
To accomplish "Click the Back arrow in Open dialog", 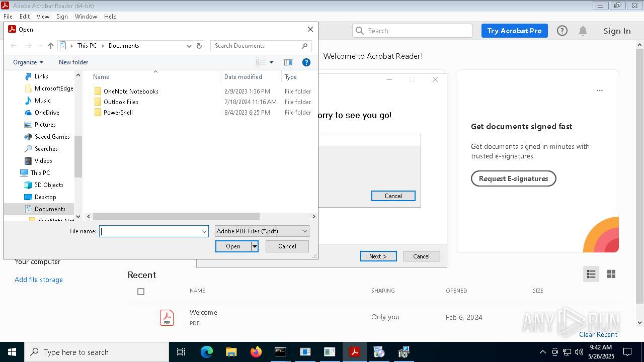I will click(x=14, y=46).
